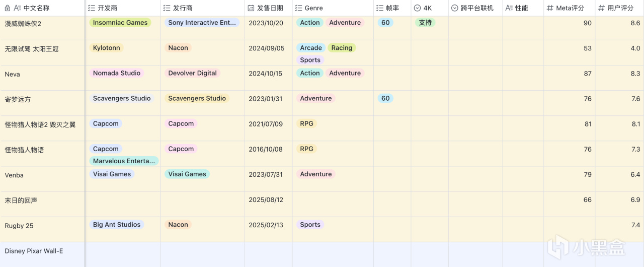The height and width of the screenshot is (267, 644).
Task: Click the single-select icon in 4K header
Action: pyautogui.click(x=418, y=8)
